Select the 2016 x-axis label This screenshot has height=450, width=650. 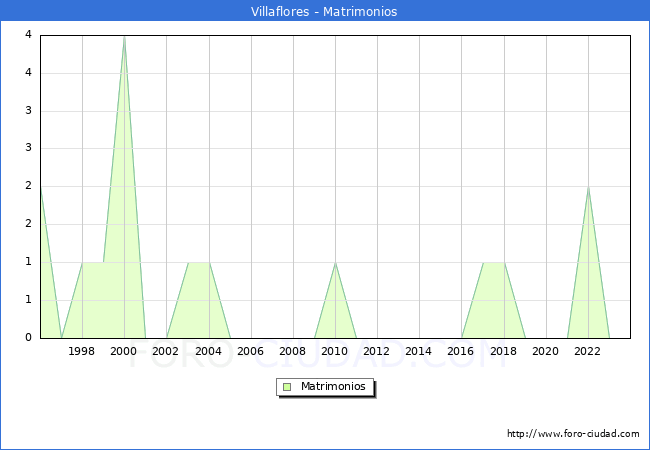(x=461, y=351)
